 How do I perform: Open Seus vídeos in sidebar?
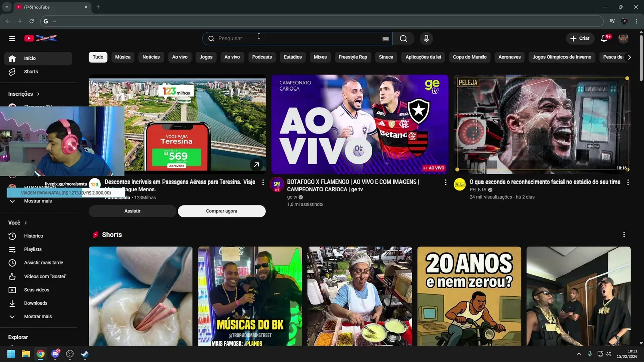point(38,290)
